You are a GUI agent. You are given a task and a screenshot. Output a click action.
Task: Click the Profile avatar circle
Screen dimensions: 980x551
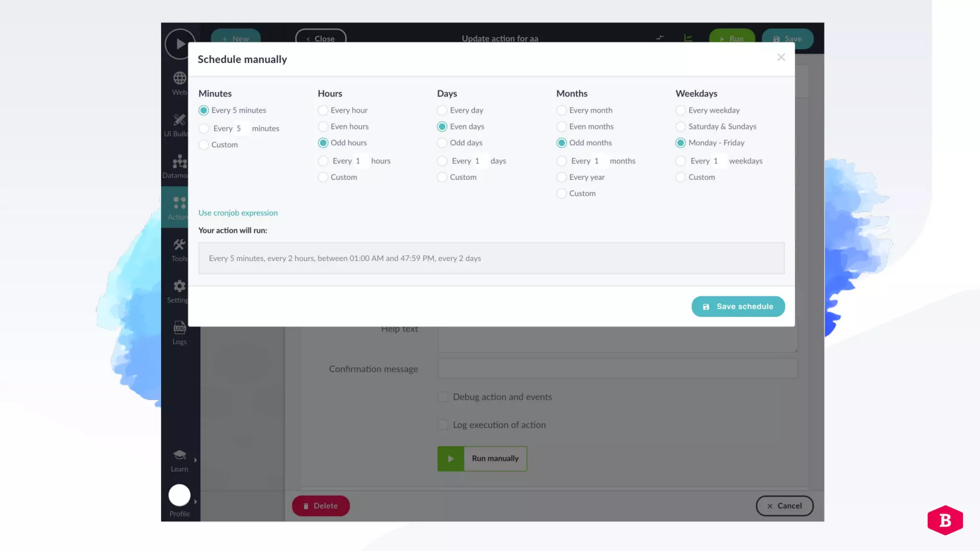[179, 496]
